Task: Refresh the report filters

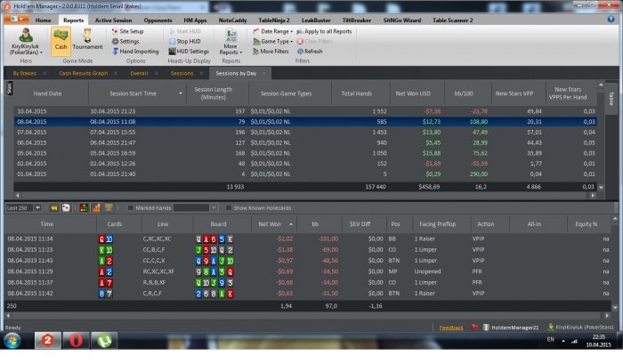Action: [x=310, y=52]
